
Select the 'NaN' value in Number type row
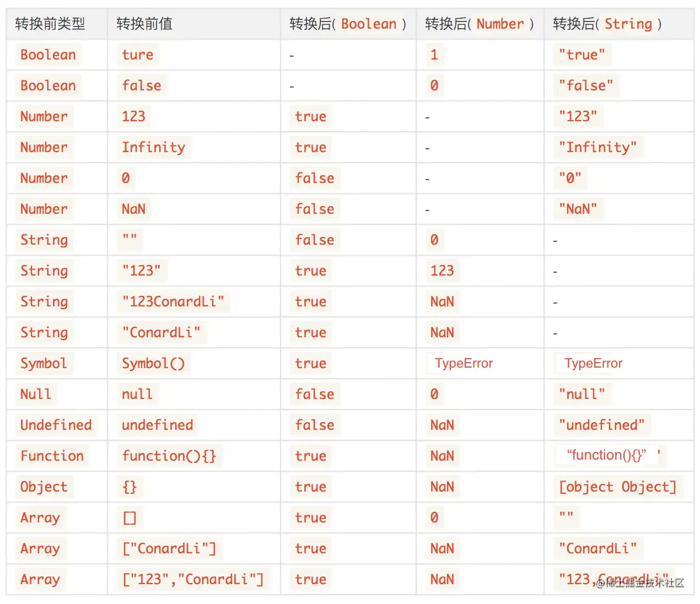click(x=134, y=209)
